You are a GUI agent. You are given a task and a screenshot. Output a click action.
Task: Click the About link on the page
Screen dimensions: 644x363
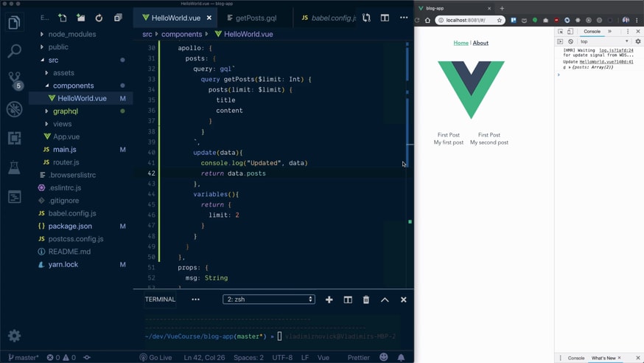(x=480, y=43)
